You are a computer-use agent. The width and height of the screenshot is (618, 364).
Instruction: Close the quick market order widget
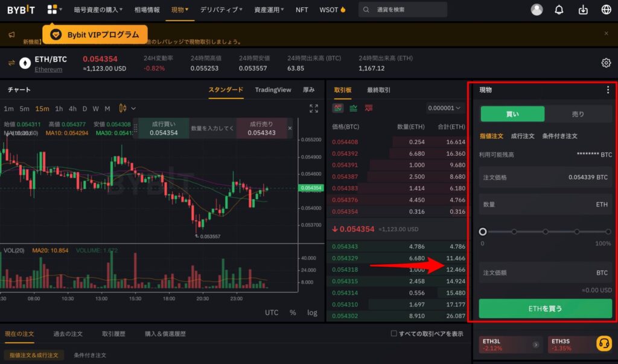click(x=290, y=128)
